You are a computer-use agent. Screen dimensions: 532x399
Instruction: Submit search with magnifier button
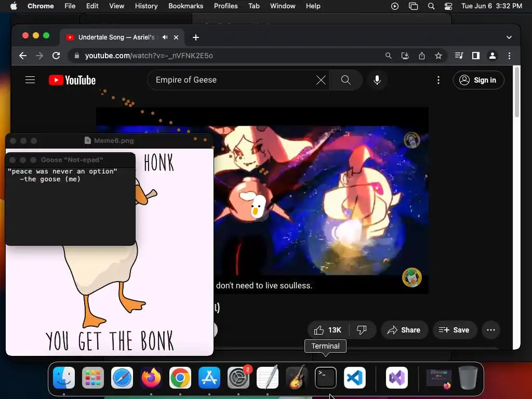345,80
